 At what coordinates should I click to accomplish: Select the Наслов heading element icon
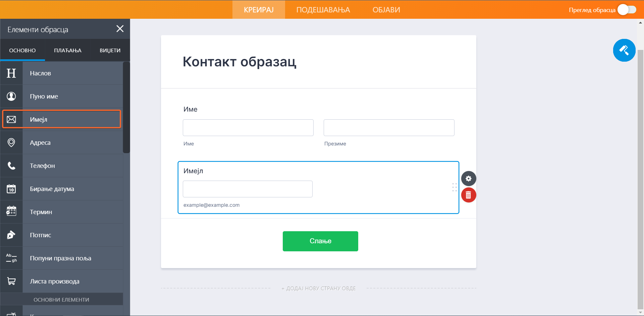point(11,73)
